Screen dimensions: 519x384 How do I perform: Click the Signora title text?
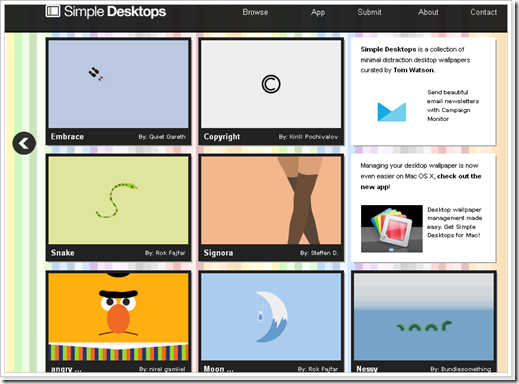pyautogui.click(x=218, y=253)
